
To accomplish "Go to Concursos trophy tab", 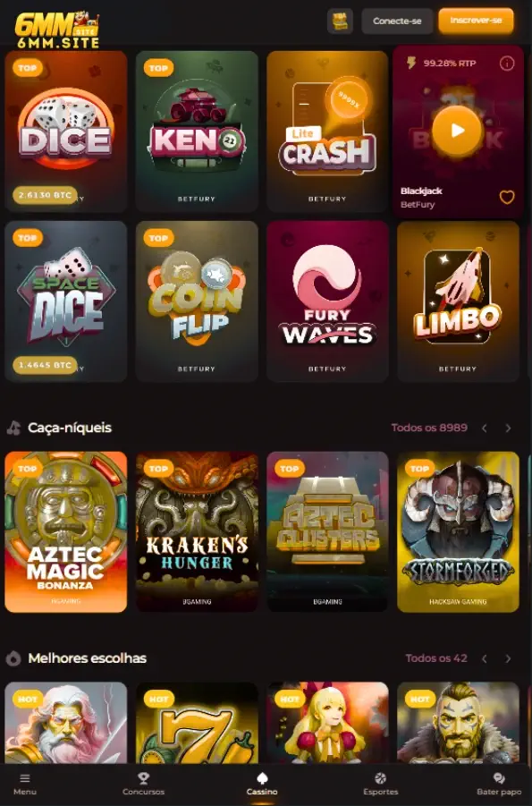I will [x=143, y=784].
